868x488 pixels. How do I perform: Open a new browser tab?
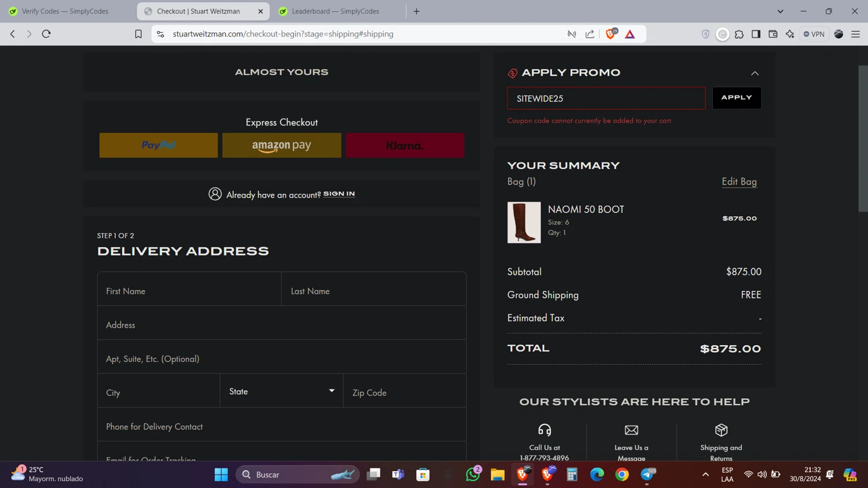[417, 11]
